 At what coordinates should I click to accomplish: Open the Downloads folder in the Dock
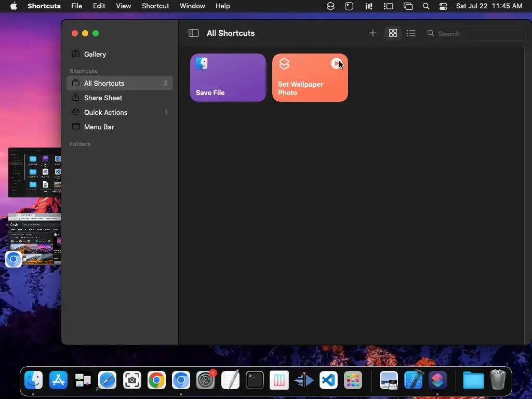tap(473, 380)
